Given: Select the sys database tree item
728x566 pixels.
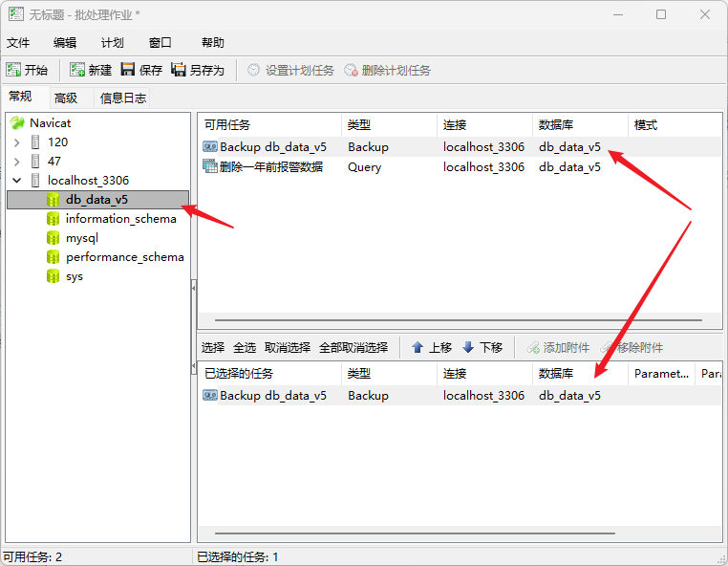Looking at the screenshot, I should click(75, 276).
